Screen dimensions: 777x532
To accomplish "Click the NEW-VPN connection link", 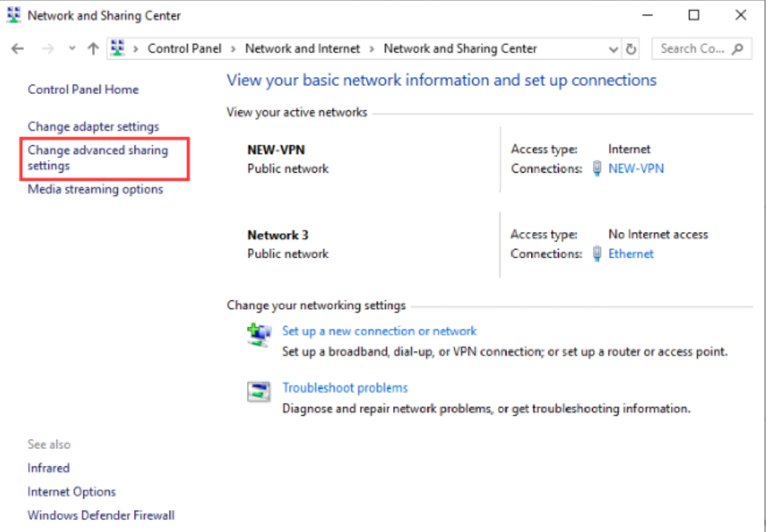I will click(x=636, y=168).
